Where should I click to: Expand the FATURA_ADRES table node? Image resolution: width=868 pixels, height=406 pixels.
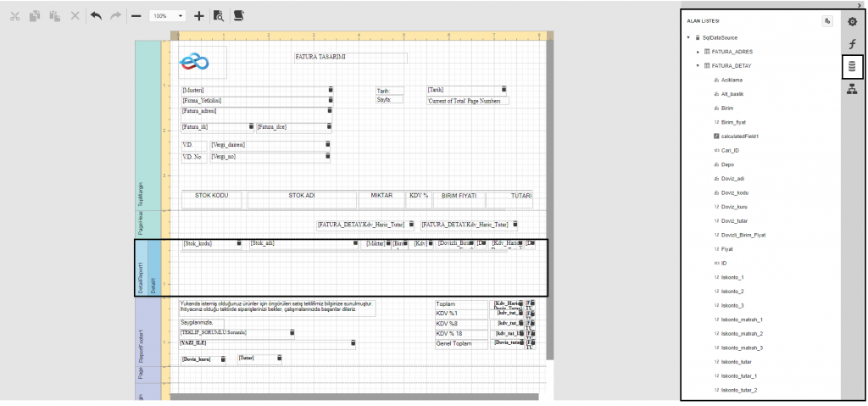tap(698, 52)
